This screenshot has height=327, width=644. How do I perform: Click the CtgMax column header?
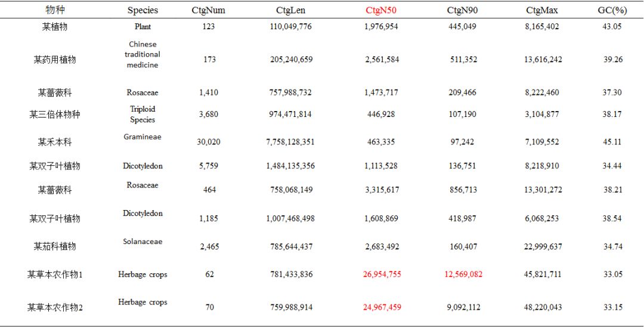[x=541, y=11]
